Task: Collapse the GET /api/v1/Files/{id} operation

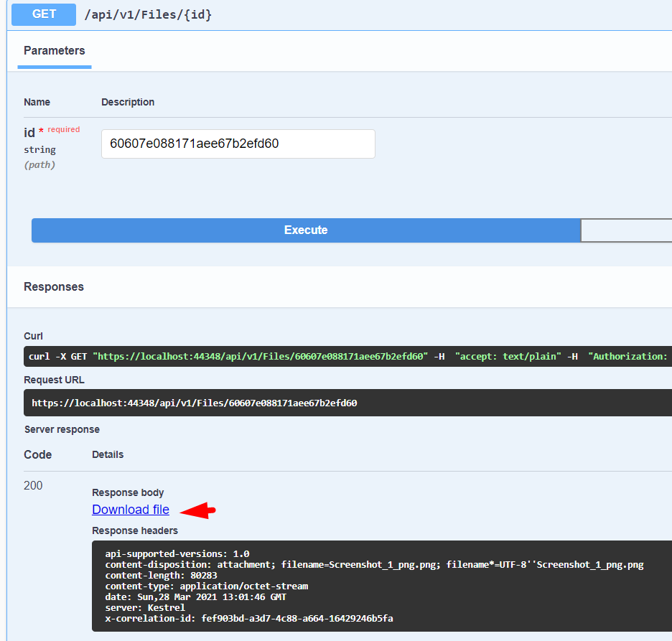Action: 148,14
